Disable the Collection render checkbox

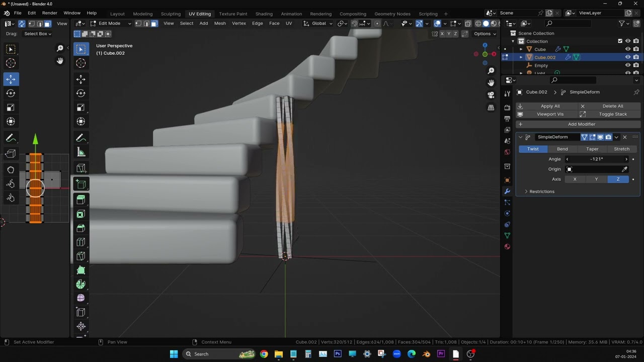[x=636, y=41]
